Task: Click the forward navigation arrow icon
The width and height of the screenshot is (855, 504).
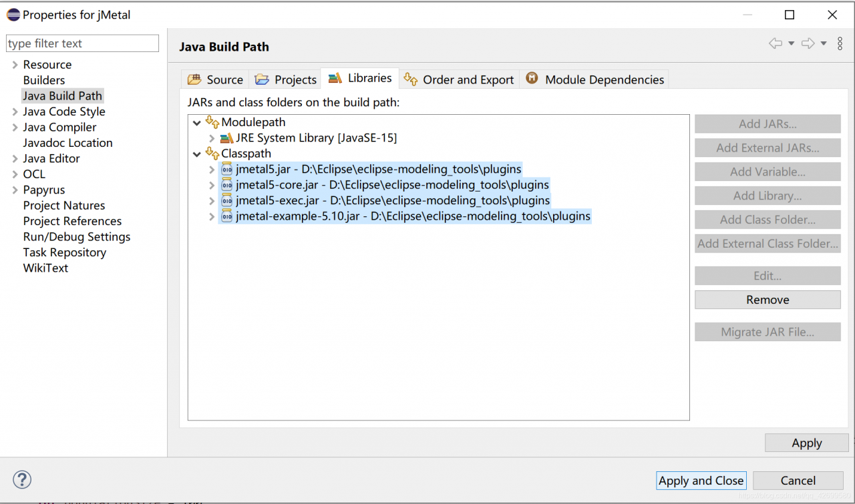Action: click(808, 43)
